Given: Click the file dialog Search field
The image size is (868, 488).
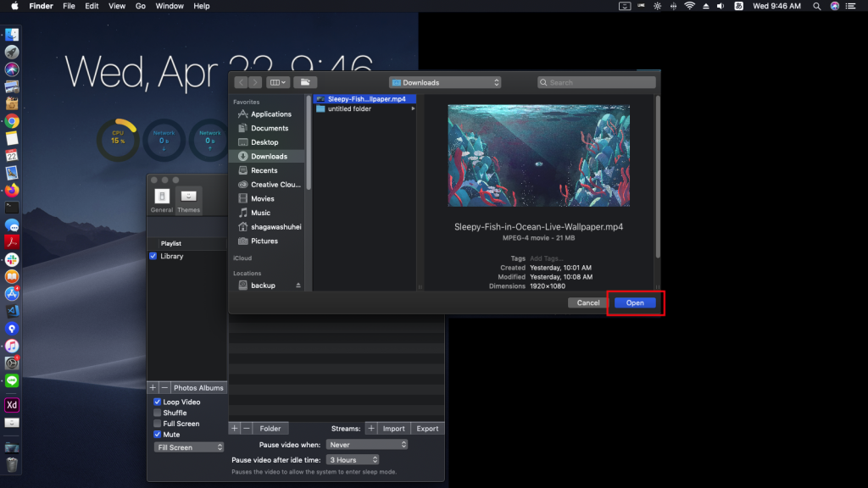Looking at the screenshot, I should coord(596,82).
